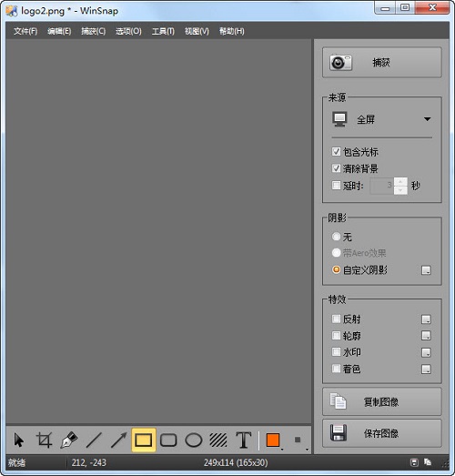Select the arrow line tool
455x476 pixels.
point(118,440)
